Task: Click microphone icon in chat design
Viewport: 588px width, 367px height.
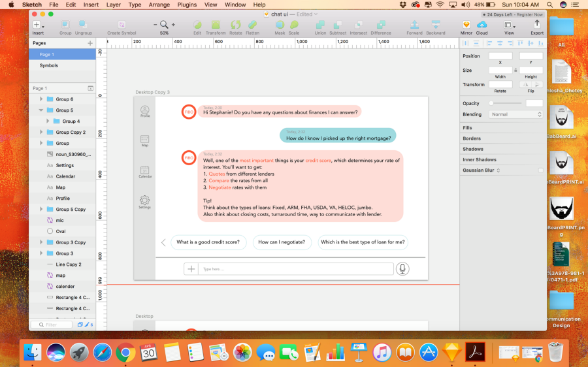Action: pos(402,269)
